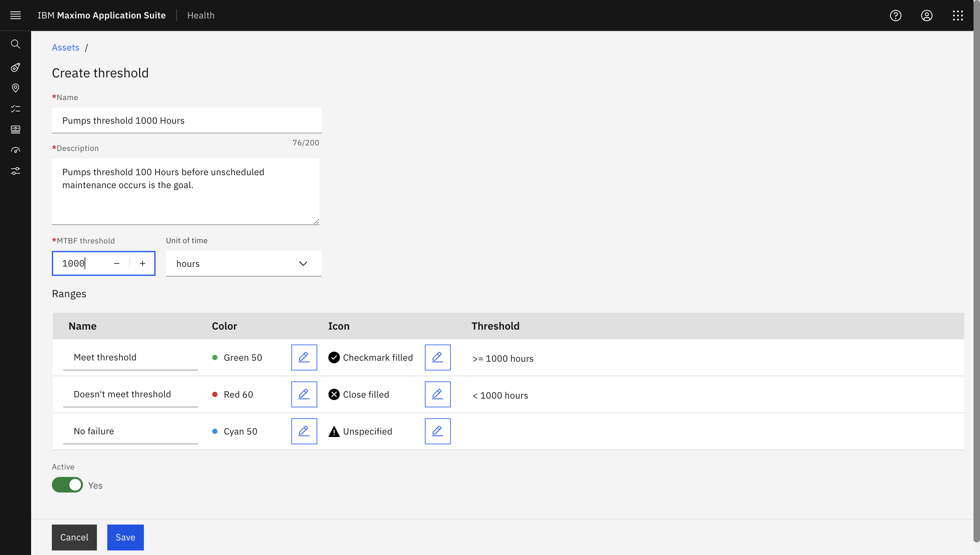Click the help icon in the top navigation bar
The height and width of the screenshot is (555, 980).
[x=896, y=16]
